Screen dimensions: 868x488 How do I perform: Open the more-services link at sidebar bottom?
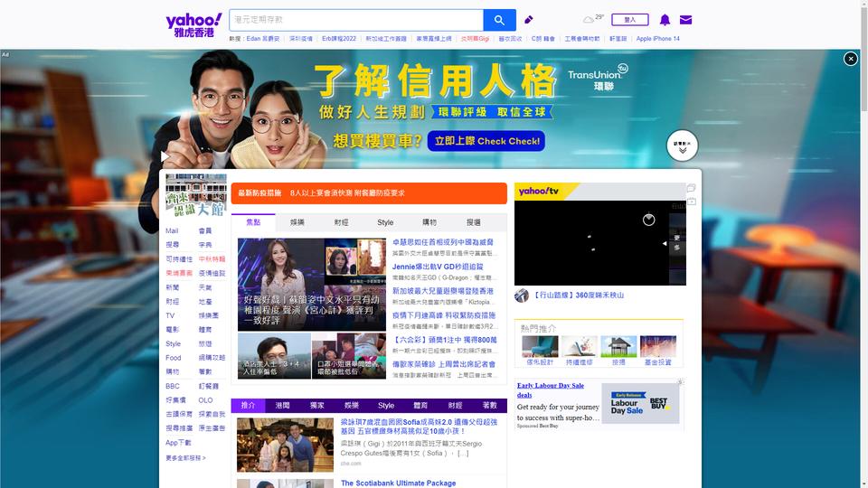coord(186,458)
